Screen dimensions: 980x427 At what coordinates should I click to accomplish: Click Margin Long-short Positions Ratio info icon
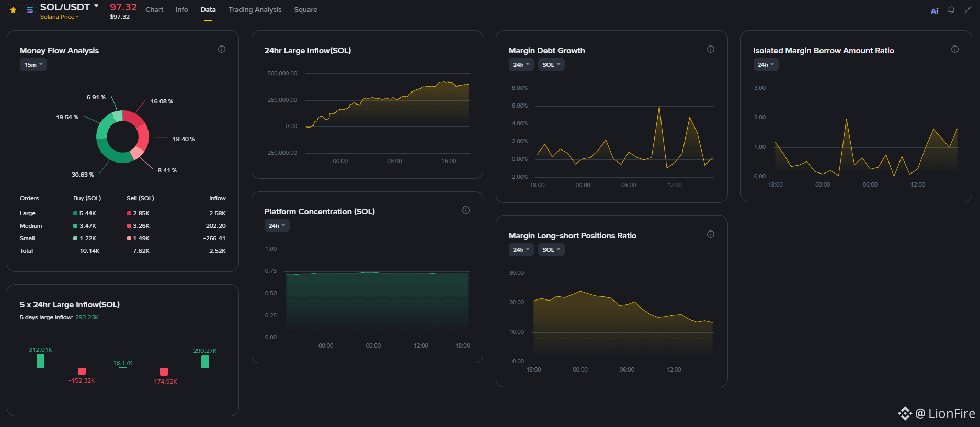pos(711,234)
